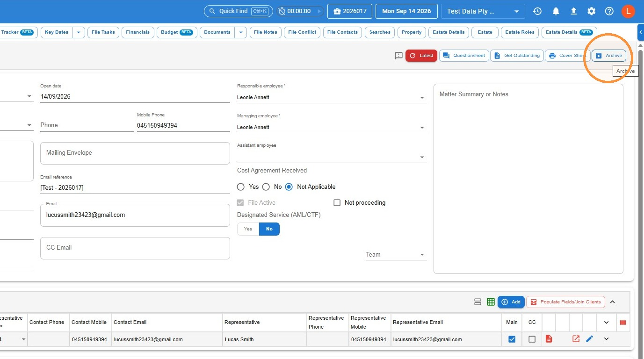The width and height of the screenshot is (644, 359).
Task: Collapse the contacts section chevron
Action: (613, 302)
